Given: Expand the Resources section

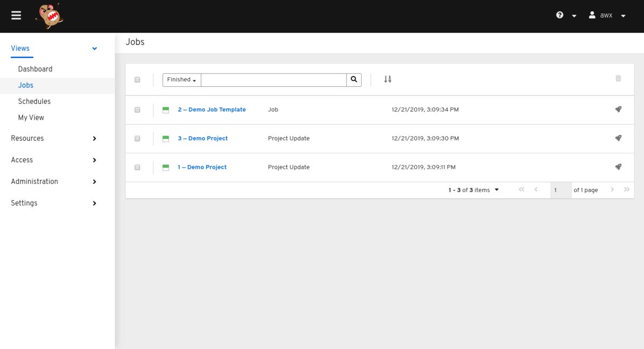Looking at the screenshot, I should [x=94, y=138].
